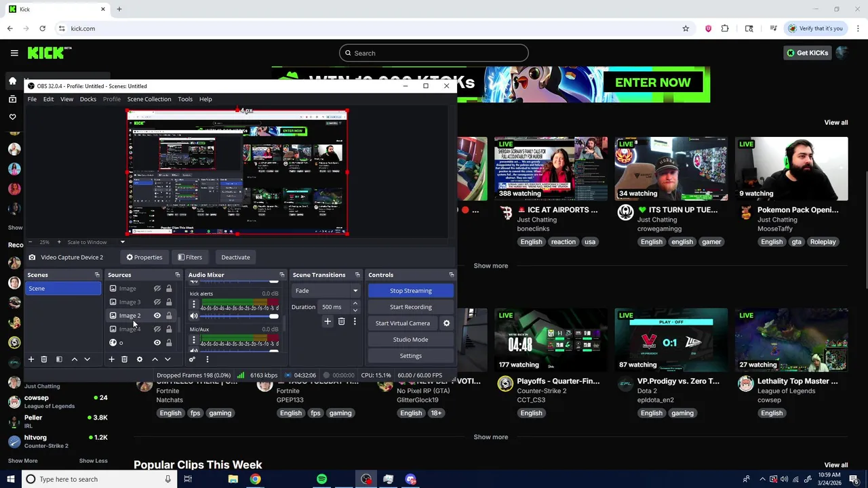Unlock the Image 3 source
The width and height of the screenshot is (868, 488).
(169, 302)
